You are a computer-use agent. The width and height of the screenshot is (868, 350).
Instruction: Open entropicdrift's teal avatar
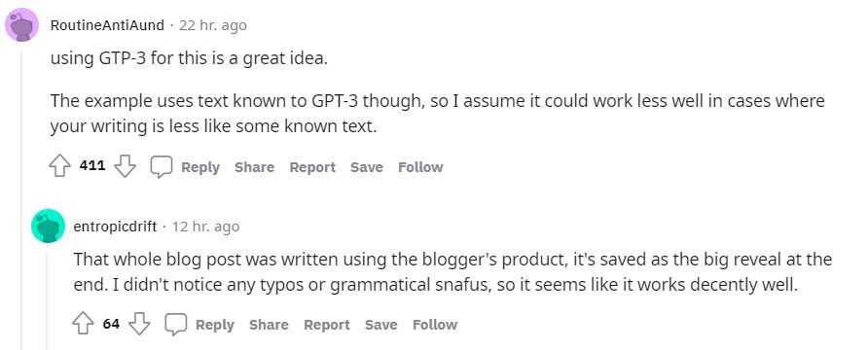(48, 226)
